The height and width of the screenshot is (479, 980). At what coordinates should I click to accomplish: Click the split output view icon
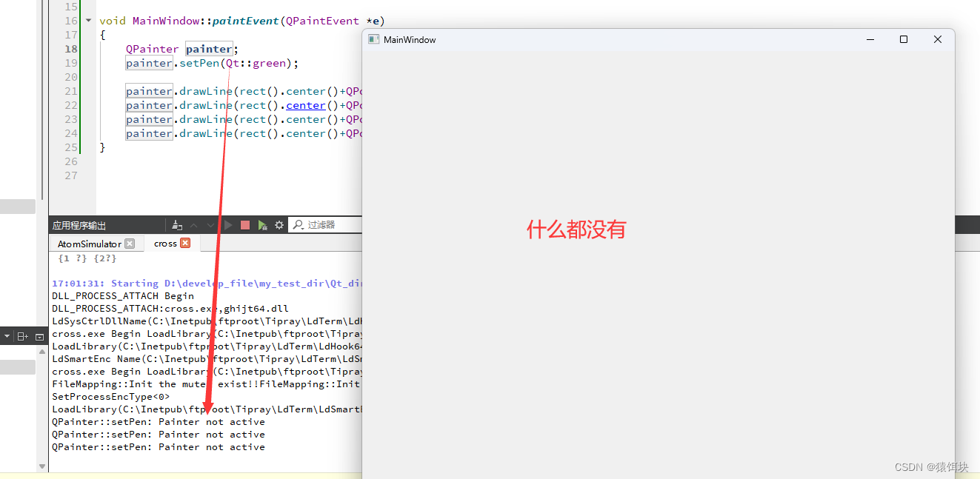point(22,335)
